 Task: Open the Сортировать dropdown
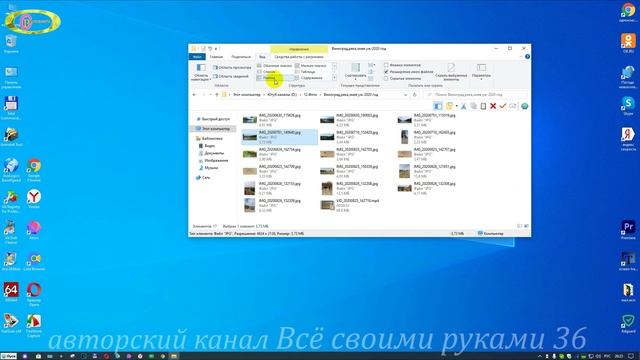click(x=356, y=71)
